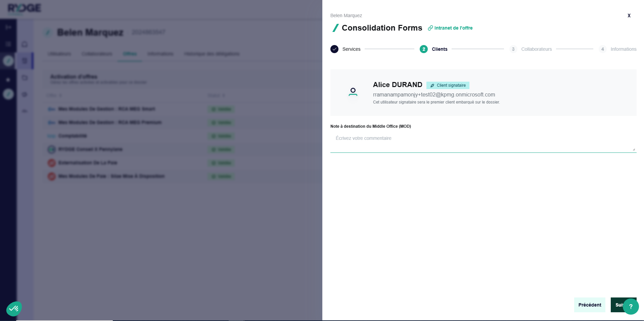Click the comment box resize handle

pos(634,150)
